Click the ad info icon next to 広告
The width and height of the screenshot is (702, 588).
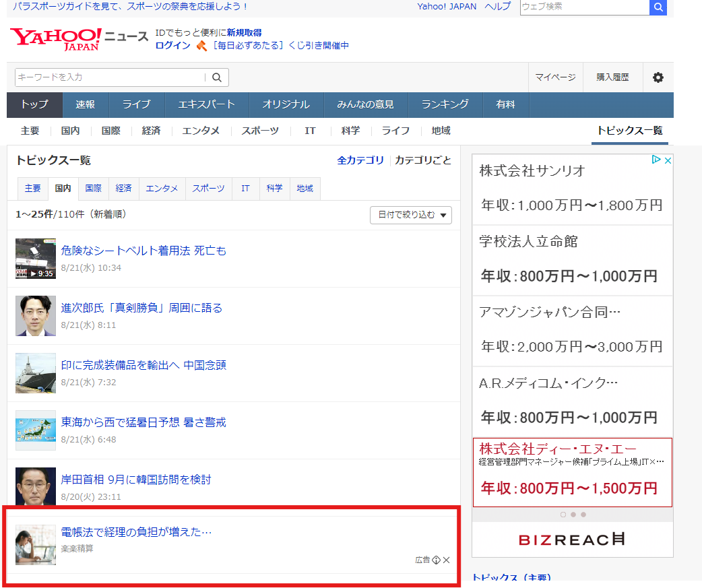[437, 560]
